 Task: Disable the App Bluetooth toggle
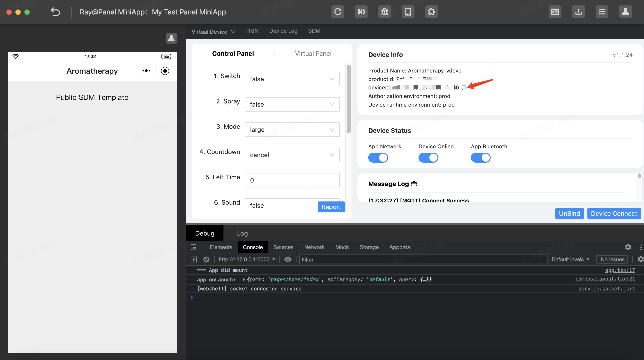click(x=480, y=158)
